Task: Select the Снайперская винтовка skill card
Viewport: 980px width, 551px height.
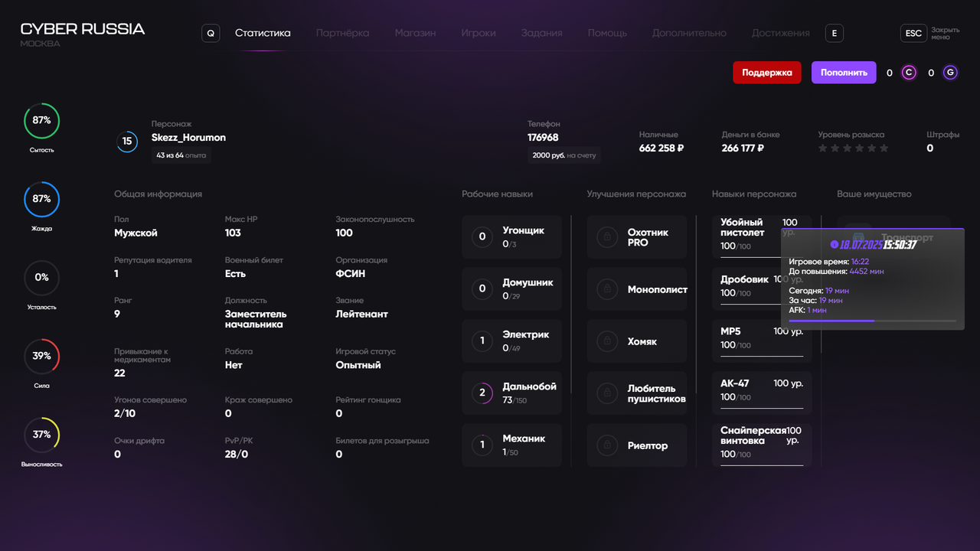Action: (x=762, y=445)
